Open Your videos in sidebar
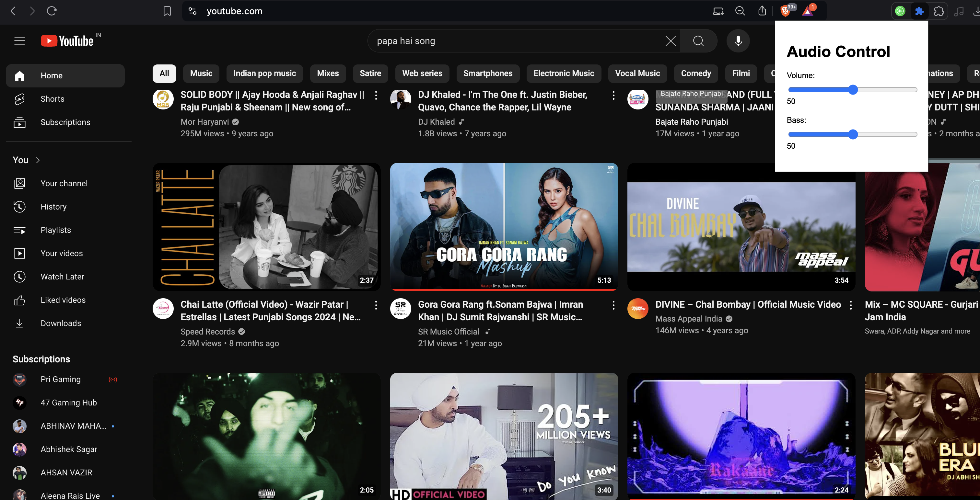980x500 pixels. point(65,253)
